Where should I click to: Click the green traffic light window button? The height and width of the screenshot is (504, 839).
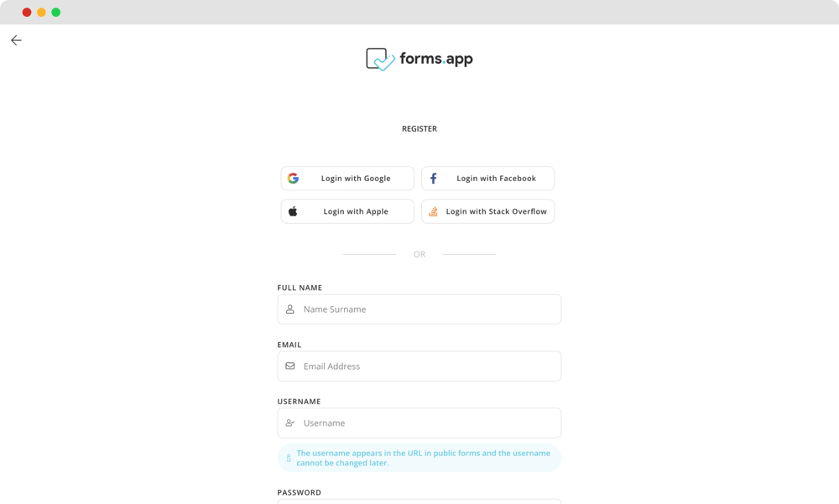point(55,13)
